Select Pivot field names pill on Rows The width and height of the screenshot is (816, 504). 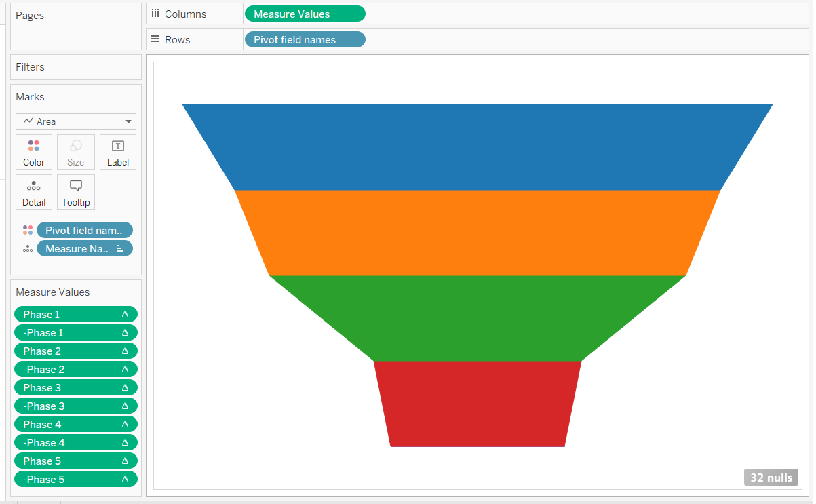click(305, 40)
